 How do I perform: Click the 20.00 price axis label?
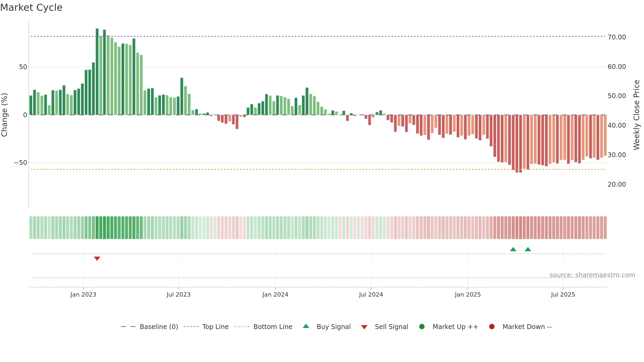(617, 184)
